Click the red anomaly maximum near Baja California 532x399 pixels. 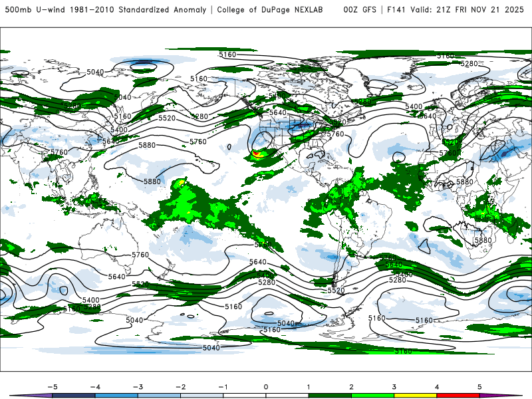tap(256, 154)
